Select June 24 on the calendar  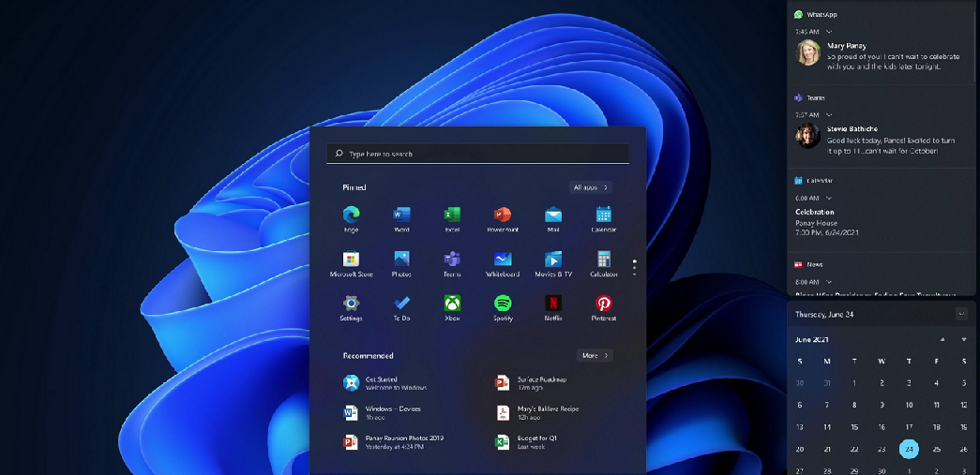[x=909, y=450]
